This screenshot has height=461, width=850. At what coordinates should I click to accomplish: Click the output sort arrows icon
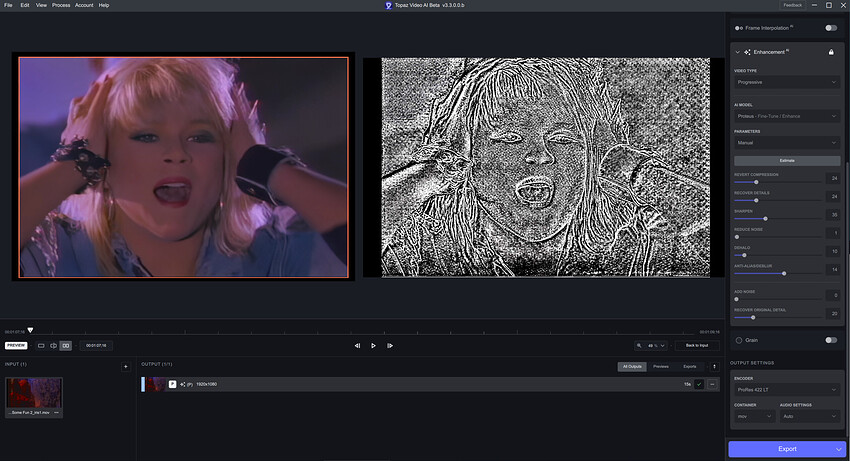(714, 367)
